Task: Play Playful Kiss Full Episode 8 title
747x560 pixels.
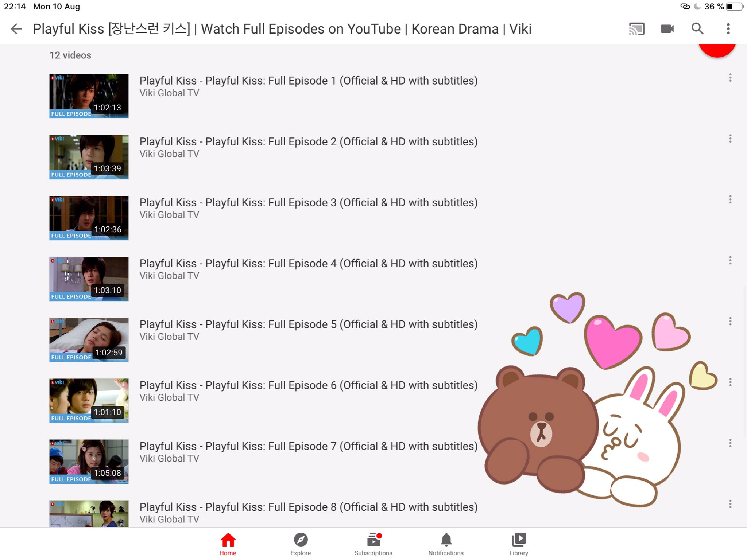Action: (x=309, y=507)
